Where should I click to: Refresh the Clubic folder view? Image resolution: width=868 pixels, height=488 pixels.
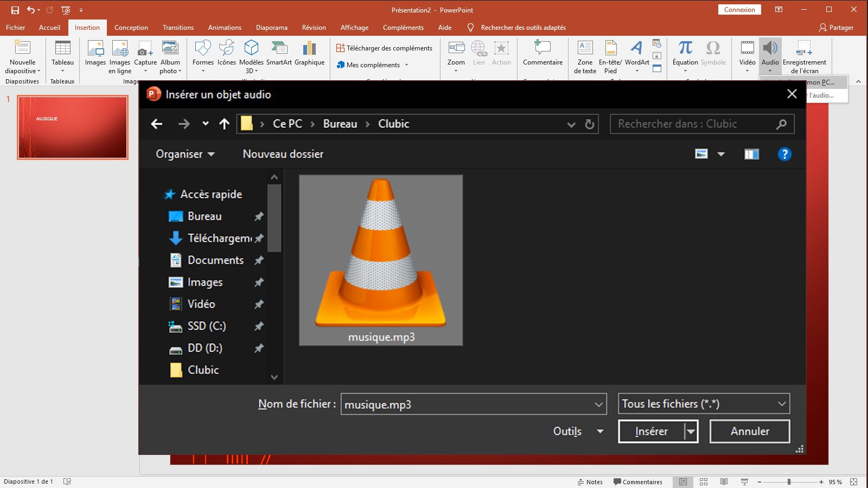click(590, 124)
